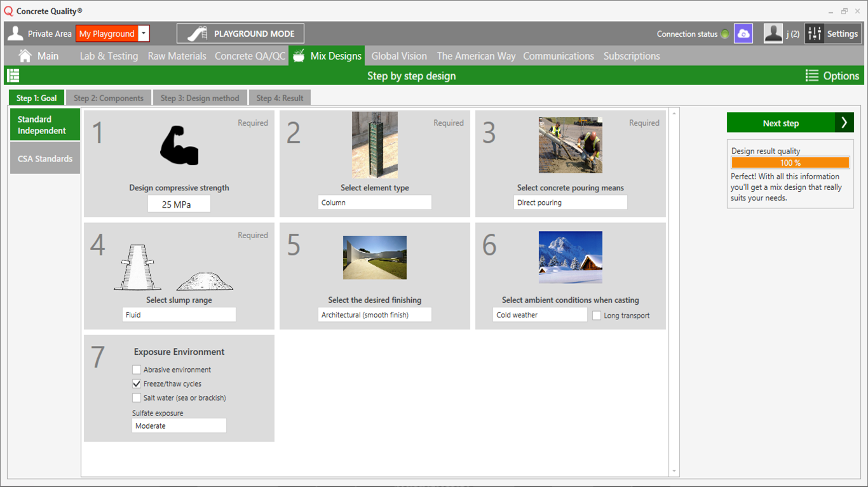The height and width of the screenshot is (487, 868).
Task: Open the Concrete QA/QC menu
Action: (250, 56)
